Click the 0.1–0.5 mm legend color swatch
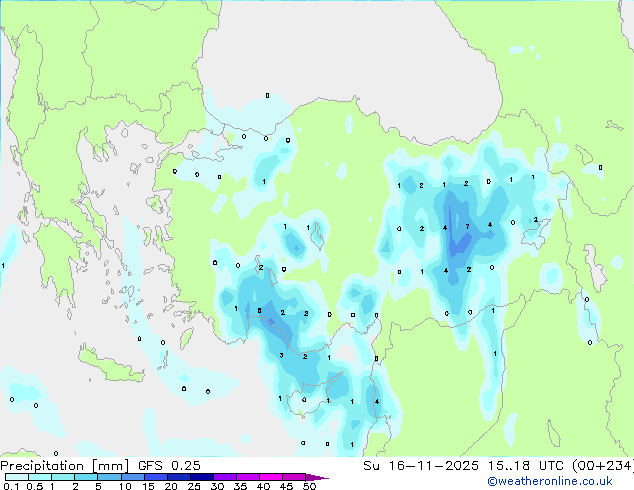Screen dimensions: 634x490 pos(17,477)
